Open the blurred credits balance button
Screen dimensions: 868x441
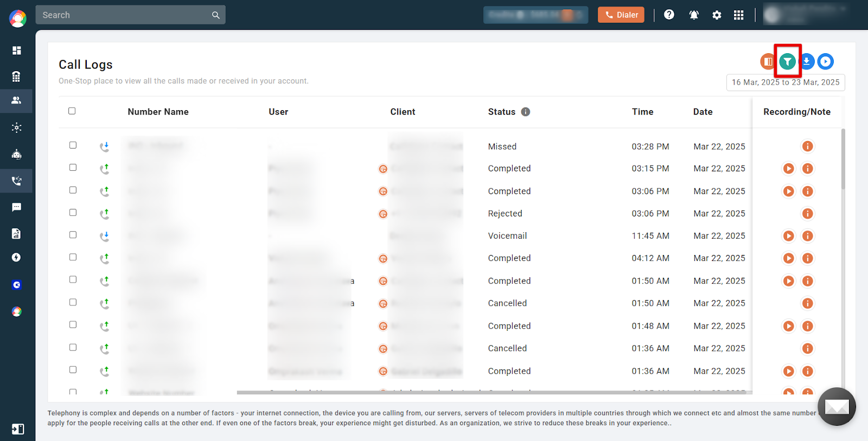pyautogui.click(x=535, y=15)
